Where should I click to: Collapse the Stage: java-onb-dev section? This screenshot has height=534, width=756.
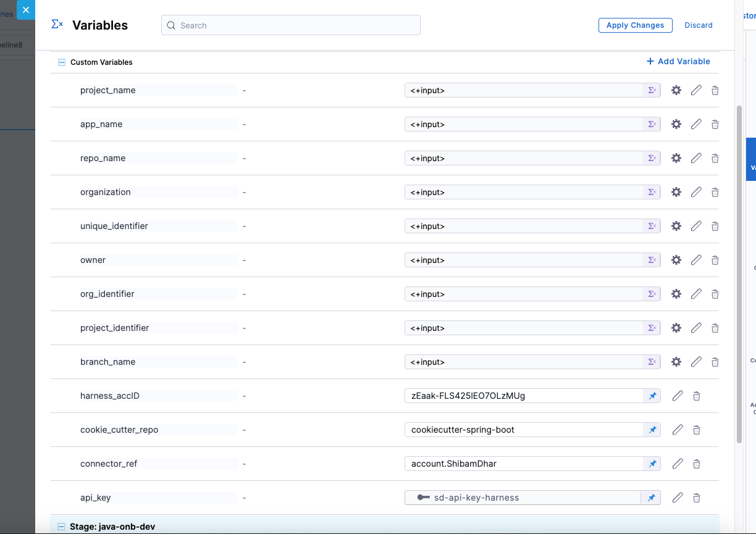61,527
